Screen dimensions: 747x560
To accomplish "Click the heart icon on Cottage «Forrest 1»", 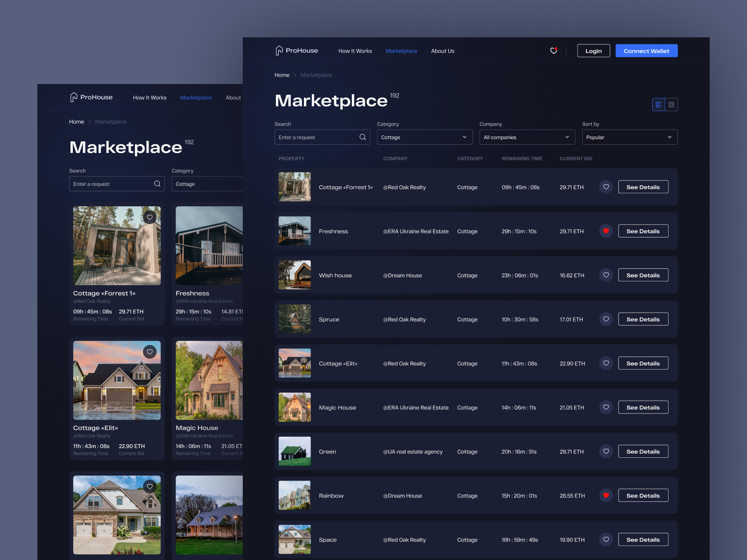I will click(x=606, y=187).
